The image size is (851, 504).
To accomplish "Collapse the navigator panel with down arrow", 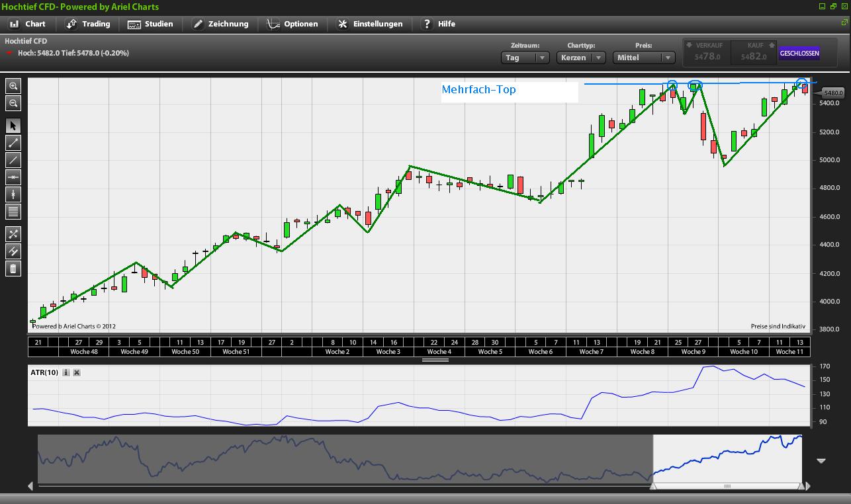I will tap(821, 460).
